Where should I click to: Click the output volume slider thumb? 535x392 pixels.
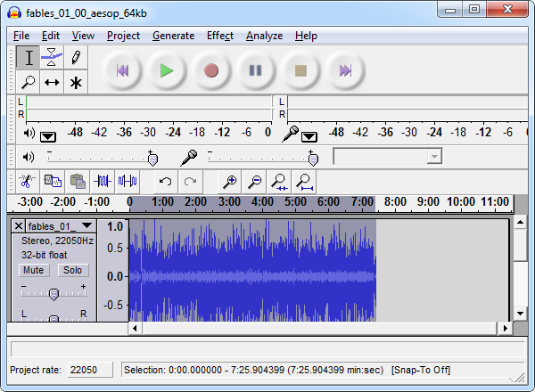(152, 159)
